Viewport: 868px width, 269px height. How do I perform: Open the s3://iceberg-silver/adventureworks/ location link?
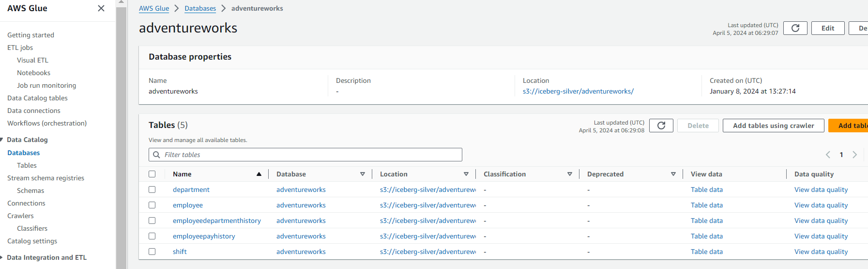point(578,91)
